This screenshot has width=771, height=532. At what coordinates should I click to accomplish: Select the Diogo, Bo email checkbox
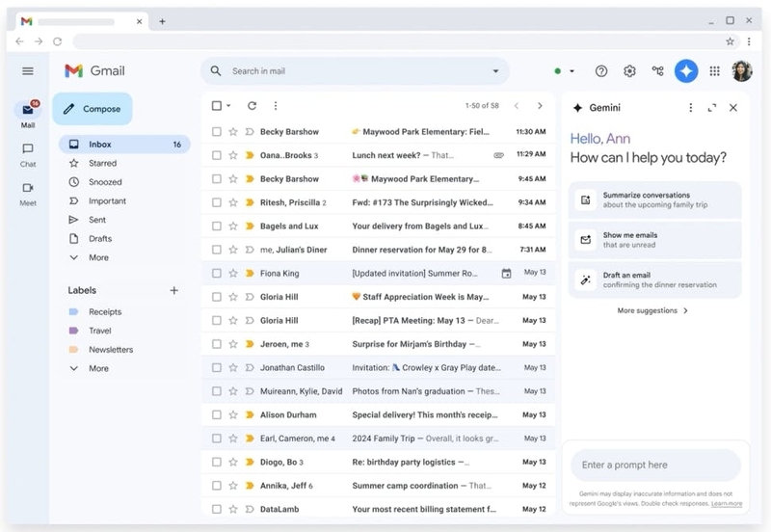tap(216, 463)
